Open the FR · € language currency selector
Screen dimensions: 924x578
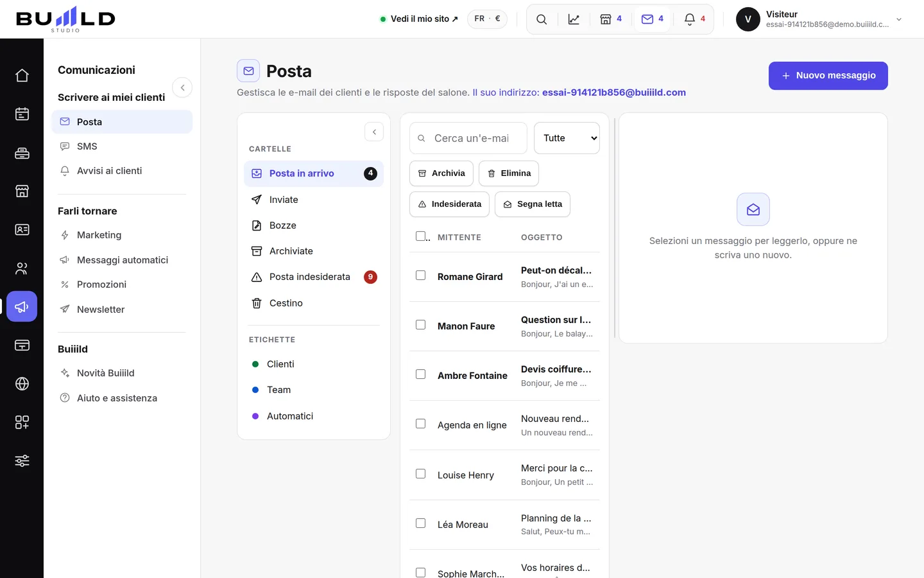tap(487, 19)
